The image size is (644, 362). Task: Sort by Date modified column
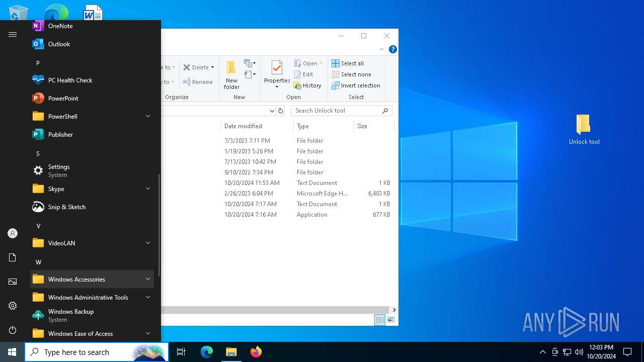point(257,126)
